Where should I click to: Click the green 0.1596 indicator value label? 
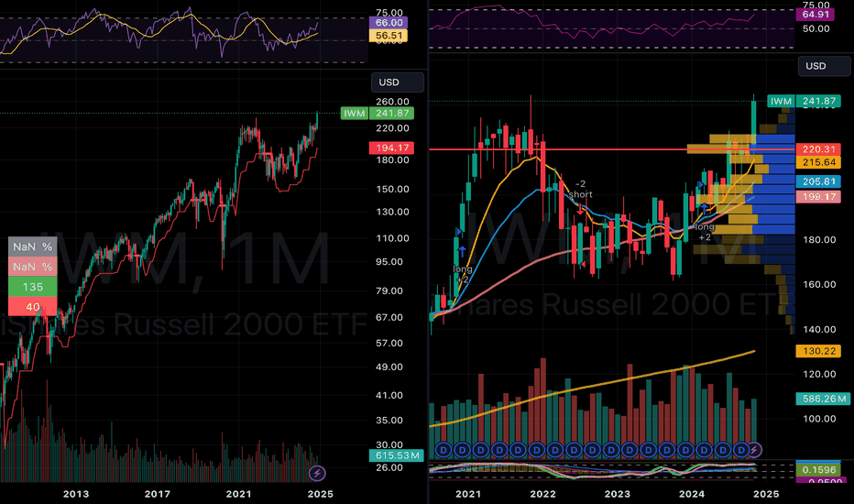pos(818,470)
